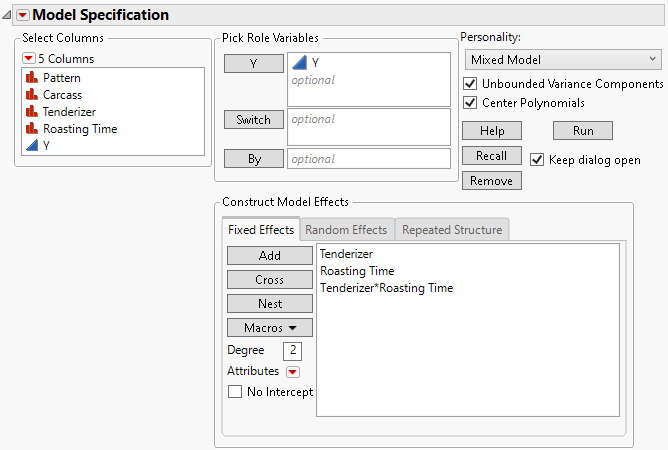Click the Model Specification red triangle menu
The width and height of the screenshot is (668, 450).
click(24, 15)
